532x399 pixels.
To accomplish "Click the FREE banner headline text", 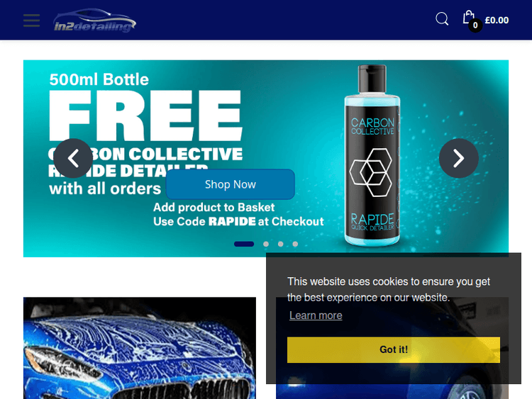I will click(146, 116).
